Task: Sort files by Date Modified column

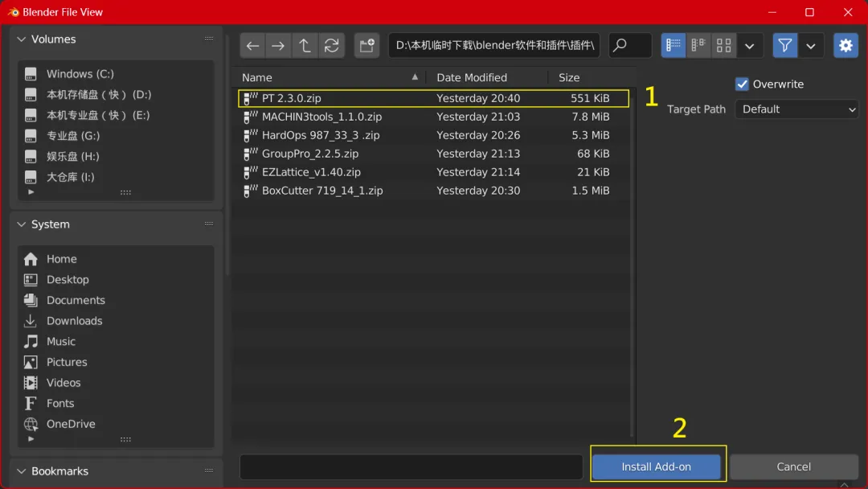Action: (486, 77)
